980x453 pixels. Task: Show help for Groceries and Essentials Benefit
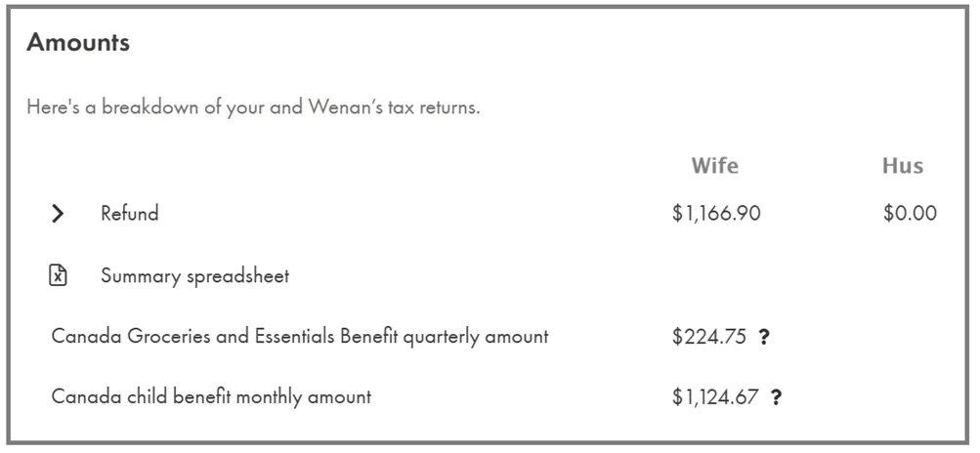coord(764,338)
